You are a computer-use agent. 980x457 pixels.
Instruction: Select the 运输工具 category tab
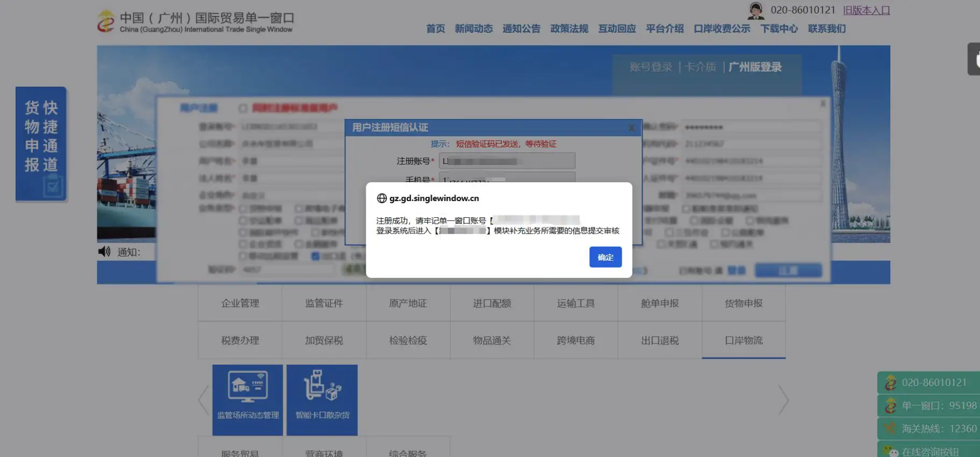[x=575, y=303]
